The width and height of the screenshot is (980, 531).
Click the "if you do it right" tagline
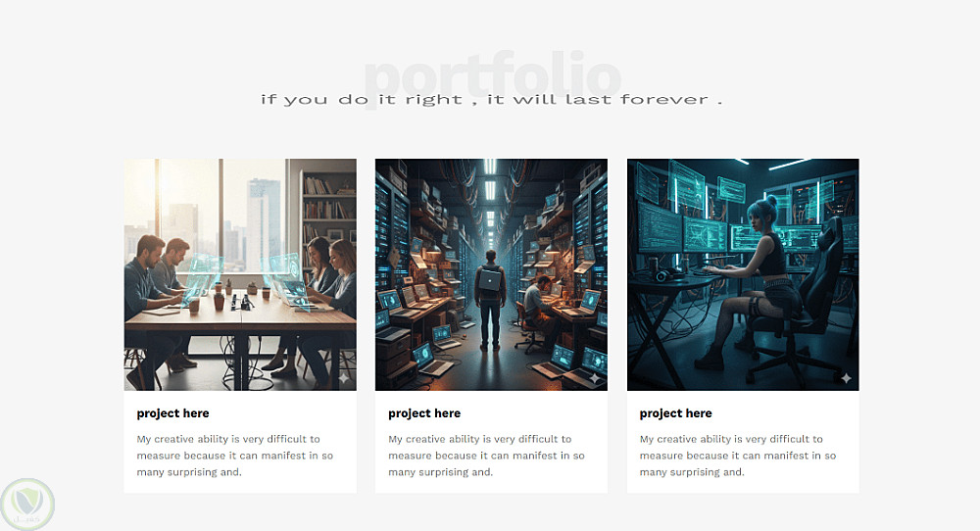point(491,99)
